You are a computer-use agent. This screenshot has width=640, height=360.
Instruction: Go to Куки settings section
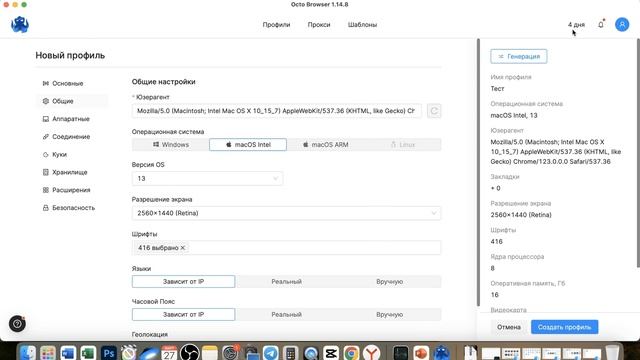tap(72, 154)
